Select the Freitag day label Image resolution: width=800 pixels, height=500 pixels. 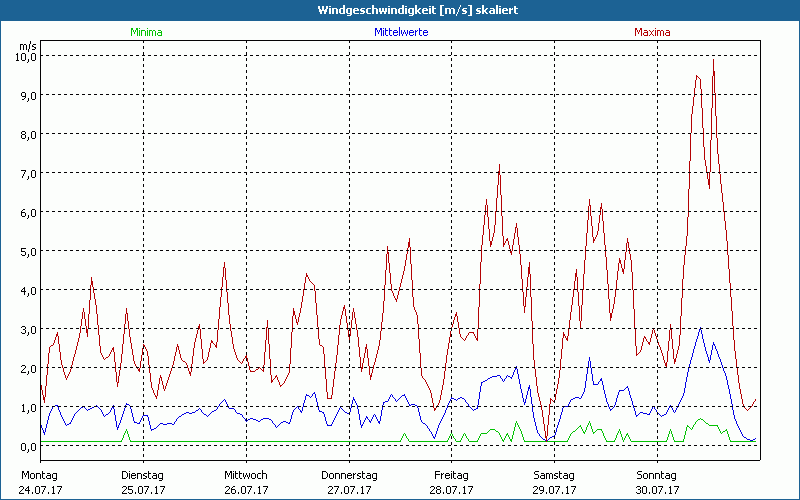(452, 475)
